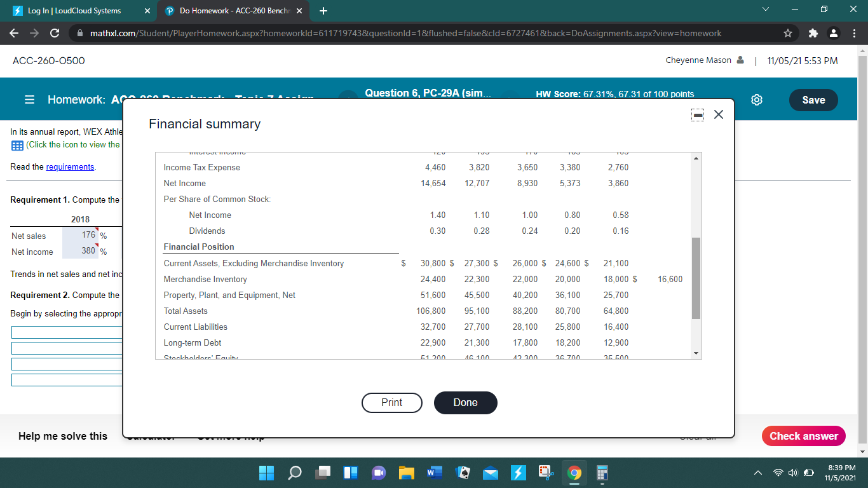This screenshot has height=488, width=868.
Task: Mute sound via the taskbar speaker icon
Action: click(x=792, y=473)
